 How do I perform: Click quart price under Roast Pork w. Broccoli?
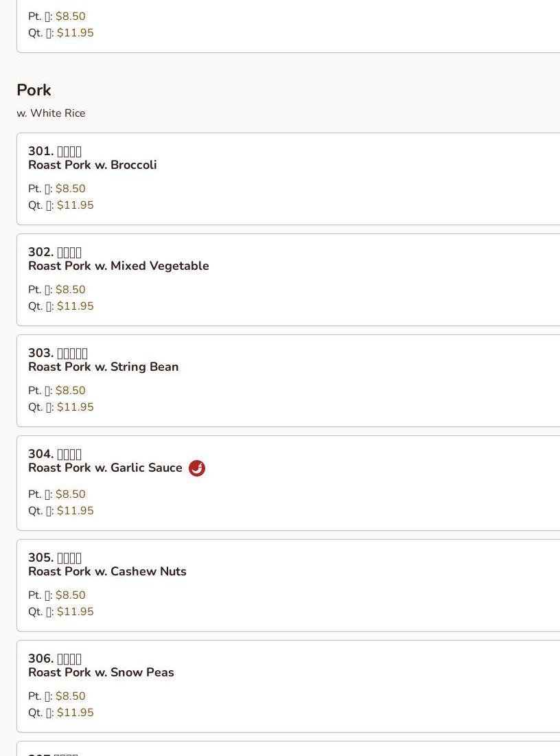click(x=75, y=205)
